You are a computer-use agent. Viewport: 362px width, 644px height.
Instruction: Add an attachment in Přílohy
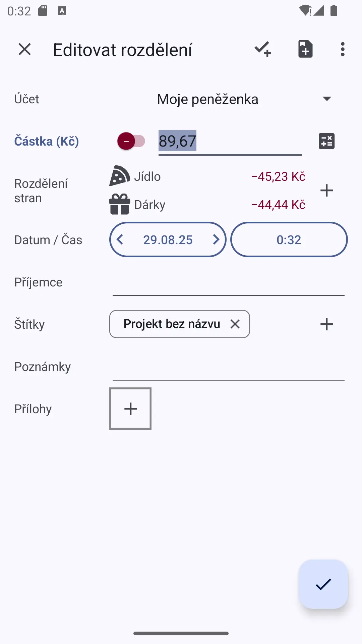pyautogui.click(x=130, y=409)
